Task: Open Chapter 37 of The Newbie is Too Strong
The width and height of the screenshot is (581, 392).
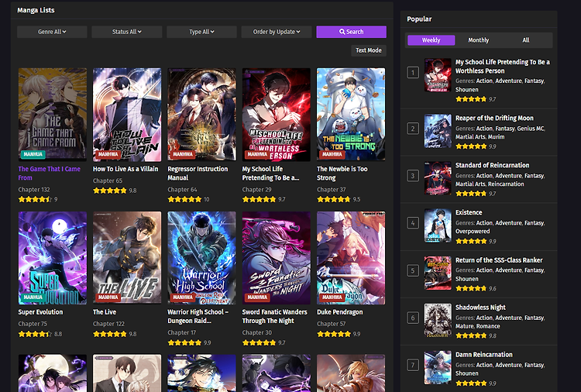Action: (x=332, y=189)
